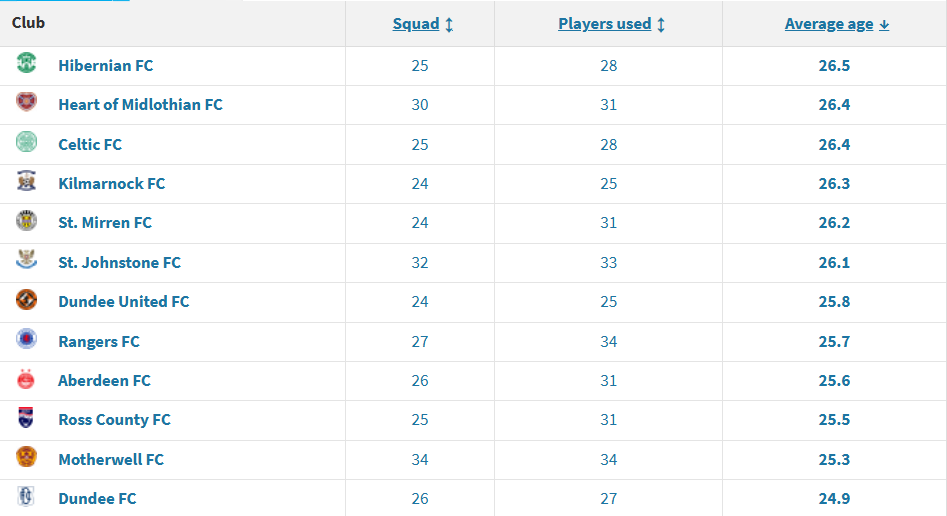Open the Motherwell FC club link
The image size is (947, 516).
(x=111, y=459)
